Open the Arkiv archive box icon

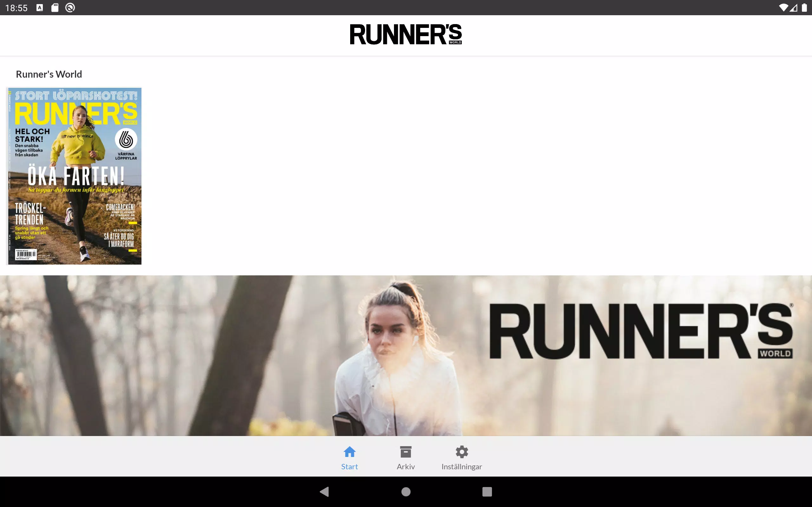[406, 452]
